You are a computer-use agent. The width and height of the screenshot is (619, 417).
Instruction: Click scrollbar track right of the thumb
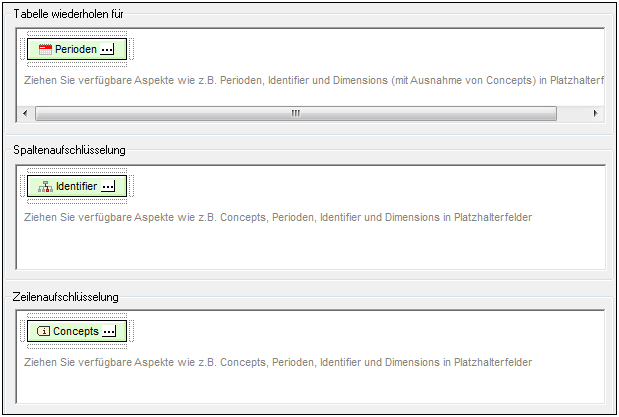(x=573, y=113)
